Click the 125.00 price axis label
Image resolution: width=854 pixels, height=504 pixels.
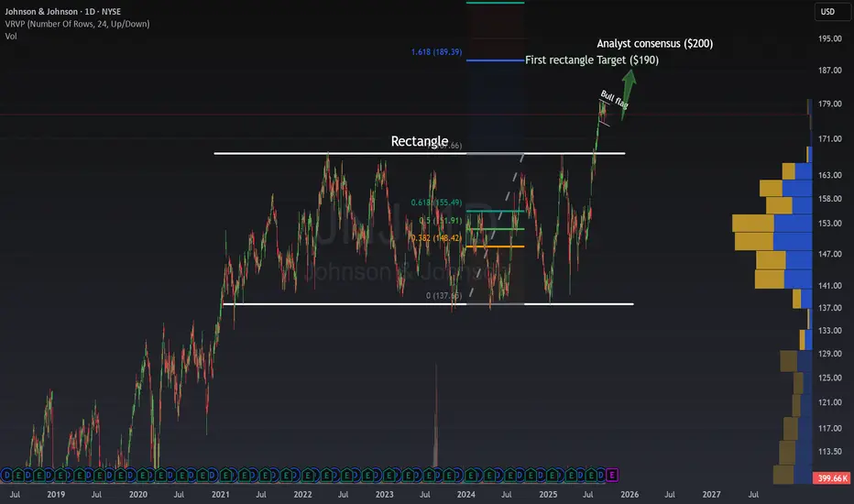[829, 378]
